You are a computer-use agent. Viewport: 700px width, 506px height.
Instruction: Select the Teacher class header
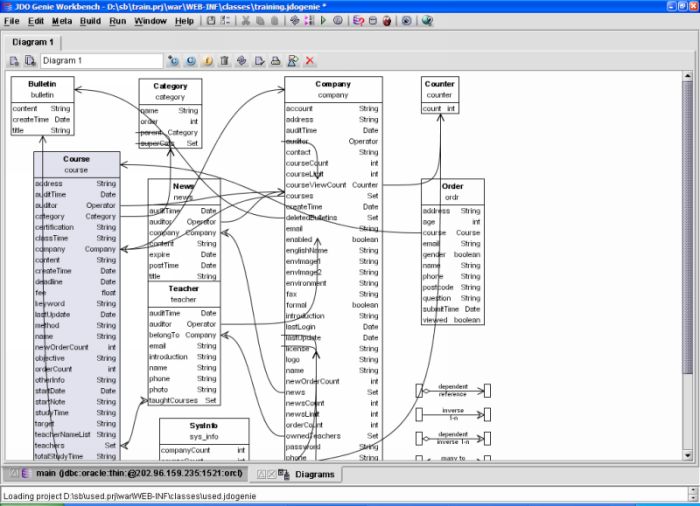[184, 294]
